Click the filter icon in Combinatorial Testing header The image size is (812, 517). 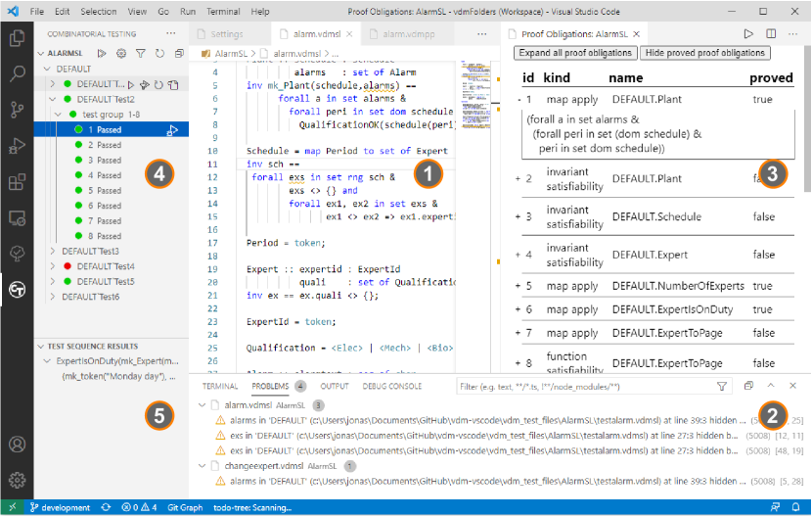tap(140, 53)
